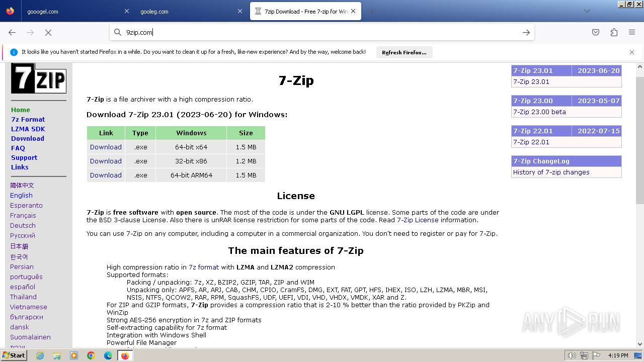Open the 7-Zip 22.01 news link

(x=531, y=142)
